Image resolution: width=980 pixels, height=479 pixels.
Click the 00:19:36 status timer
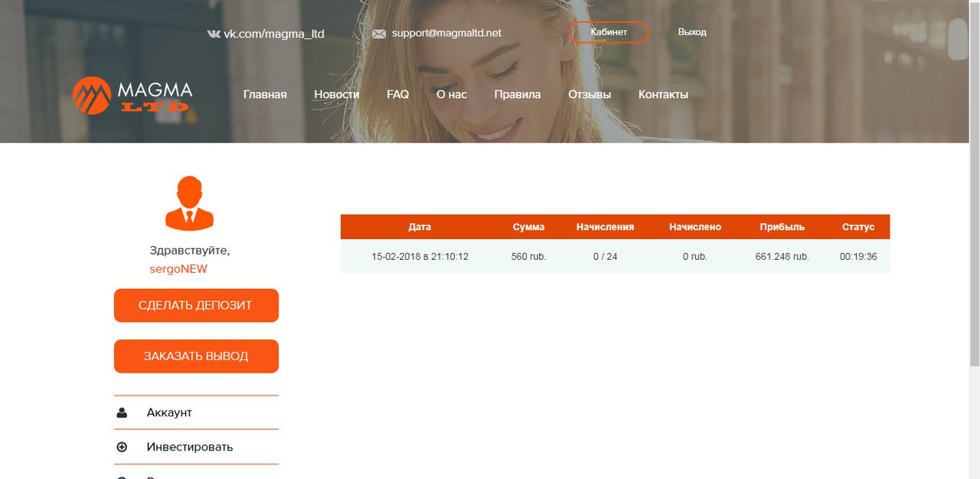(x=858, y=256)
